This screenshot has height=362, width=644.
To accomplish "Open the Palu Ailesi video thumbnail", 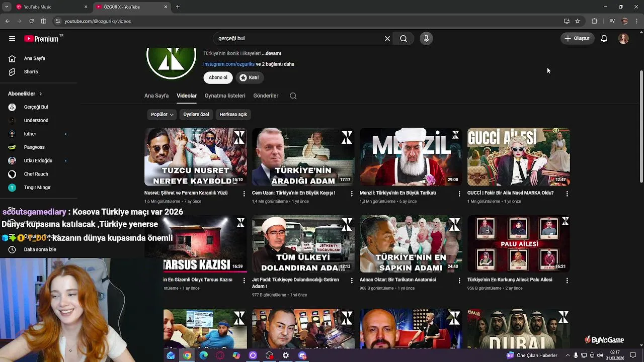I will coord(518,244).
